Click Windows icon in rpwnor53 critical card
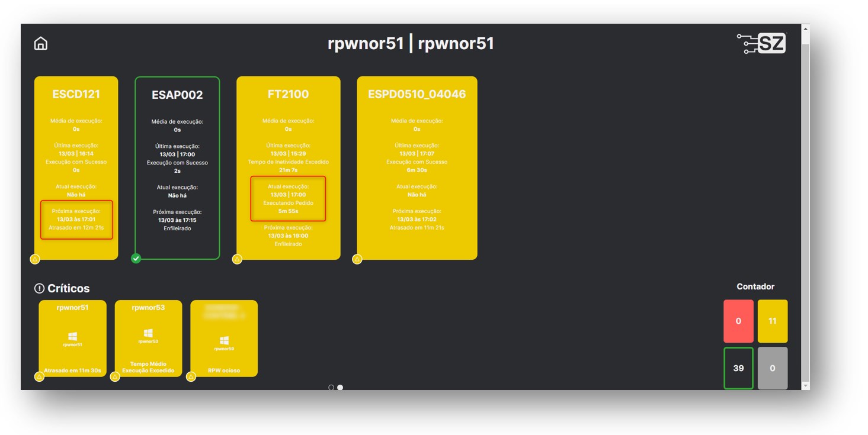 pyautogui.click(x=148, y=333)
